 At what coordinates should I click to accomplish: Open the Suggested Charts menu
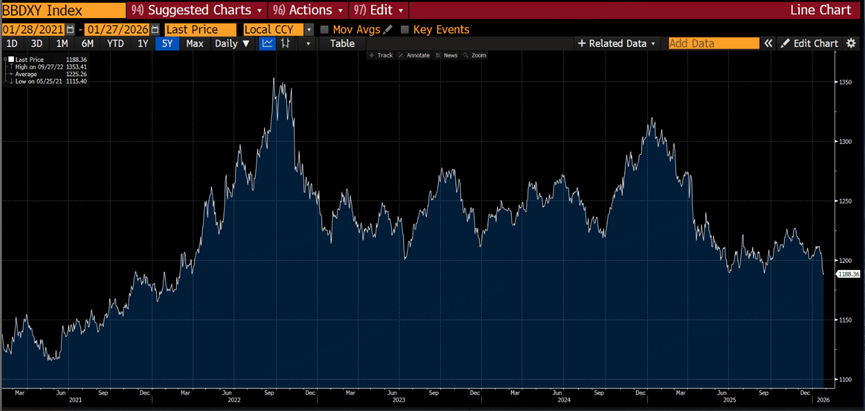point(197,10)
